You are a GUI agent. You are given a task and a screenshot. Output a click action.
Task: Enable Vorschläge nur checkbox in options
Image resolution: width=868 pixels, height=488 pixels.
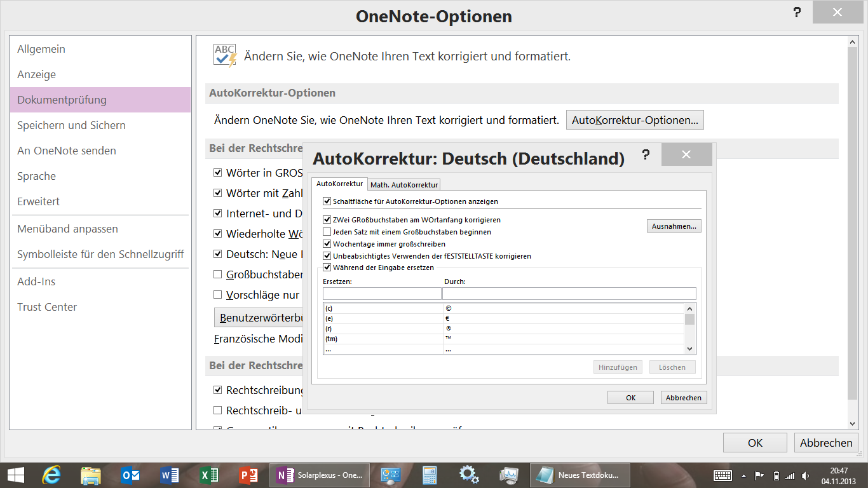218,294
